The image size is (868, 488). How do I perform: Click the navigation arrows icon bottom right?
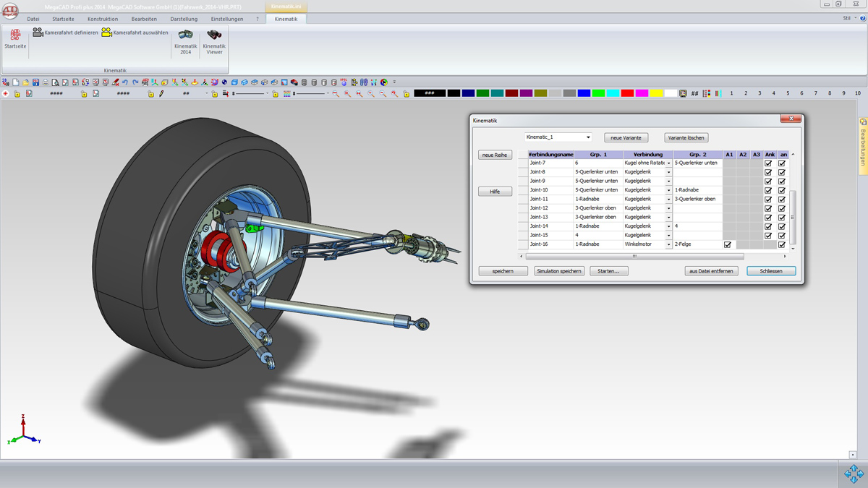click(854, 474)
